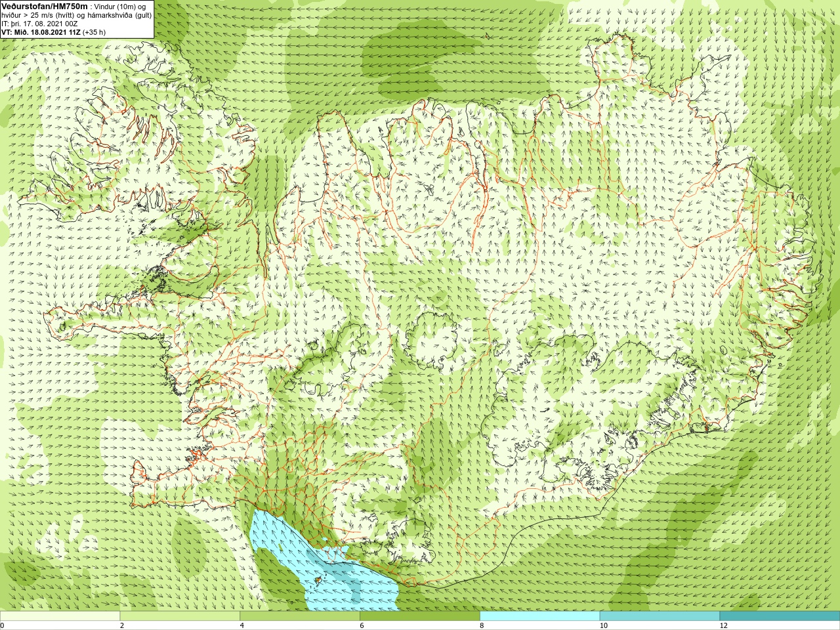Image resolution: width=840 pixels, height=630 pixels.
Task: Click the scale label '0'
Action: pyautogui.click(x=3, y=625)
